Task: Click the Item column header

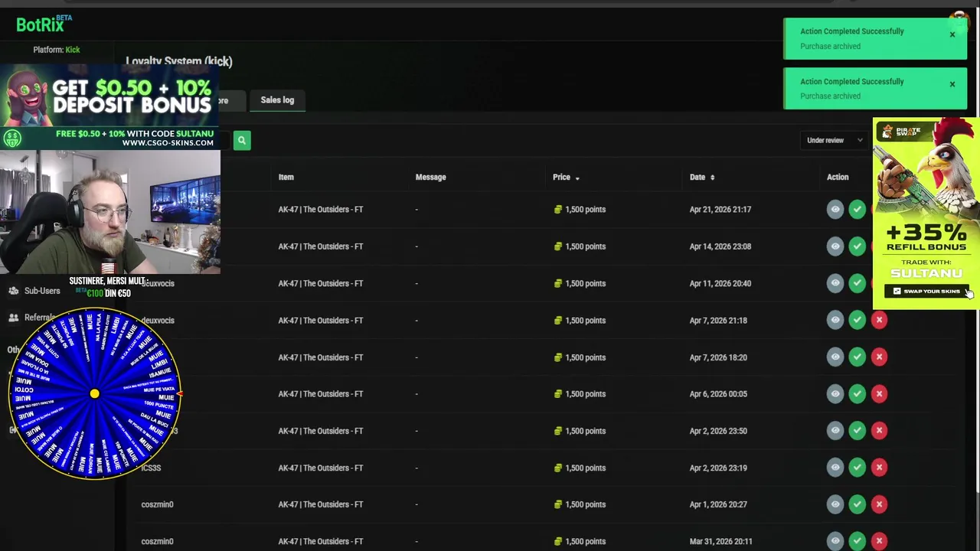Action: point(286,177)
